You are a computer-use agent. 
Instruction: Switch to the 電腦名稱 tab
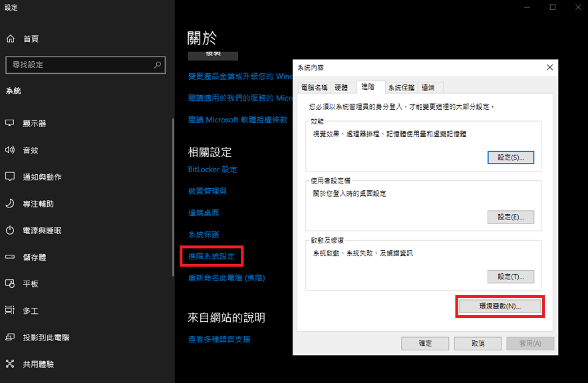coord(314,88)
